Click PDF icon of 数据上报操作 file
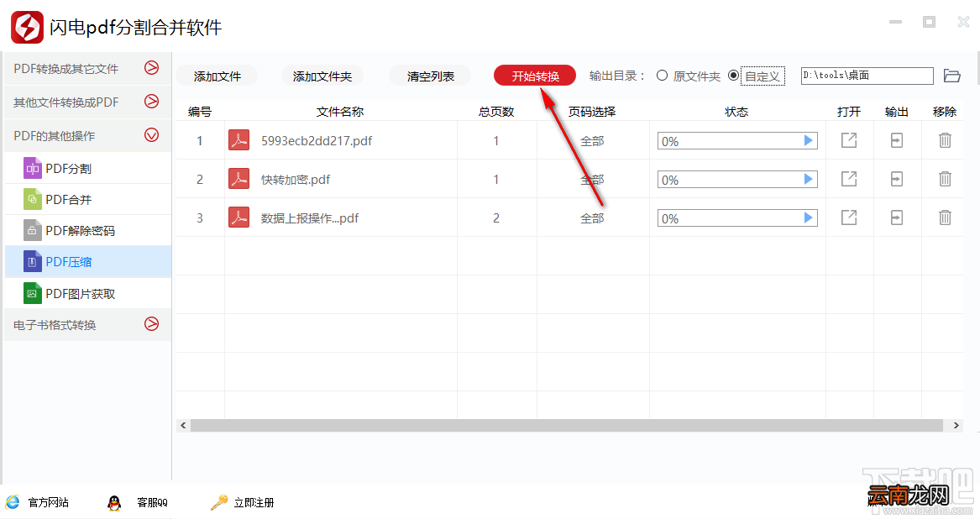This screenshot has width=980, height=519. coord(238,218)
